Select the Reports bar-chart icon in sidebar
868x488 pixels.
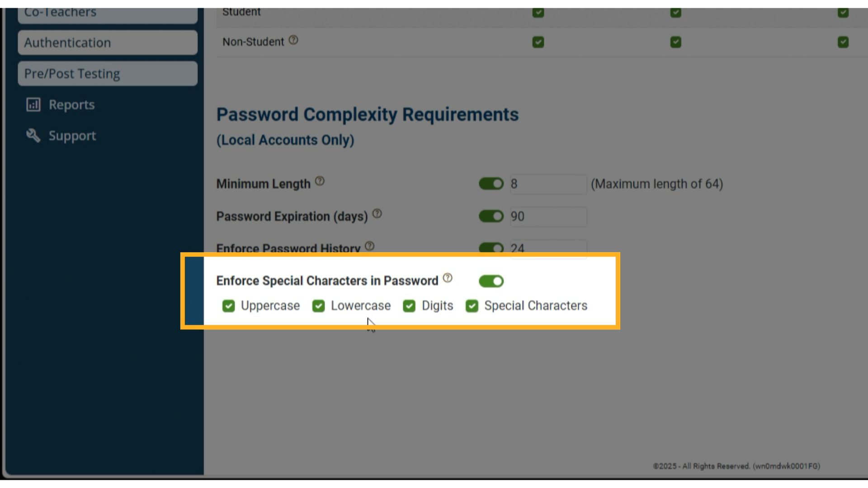(x=33, y=104)
